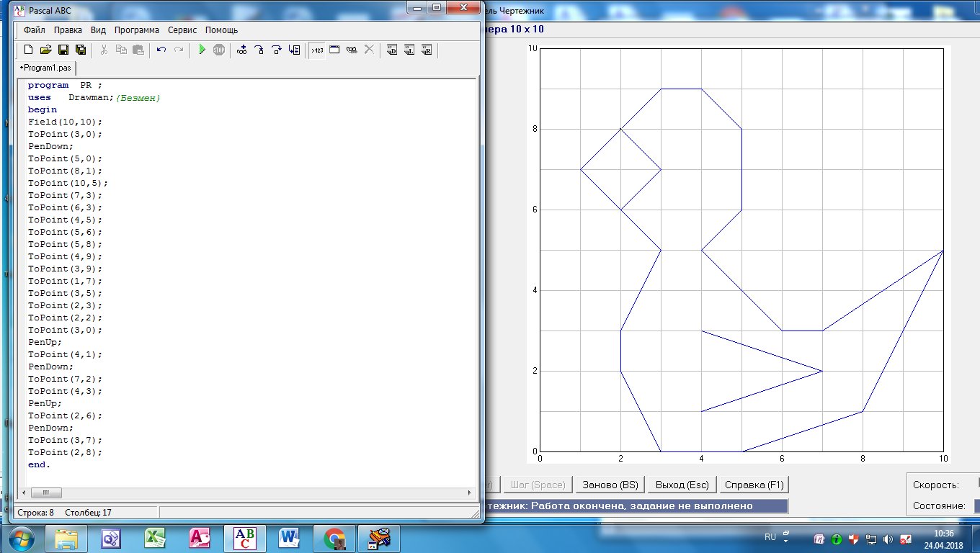Save the program using floppy icon
Screen dimensions: 980x553
coord(63,50)
